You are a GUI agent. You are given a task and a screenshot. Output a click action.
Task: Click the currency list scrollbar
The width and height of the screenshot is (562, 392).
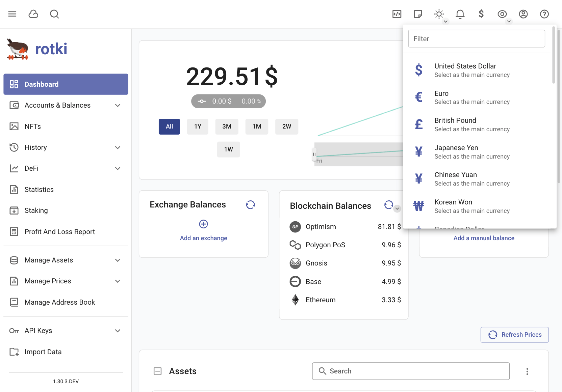tap(554, 55)
